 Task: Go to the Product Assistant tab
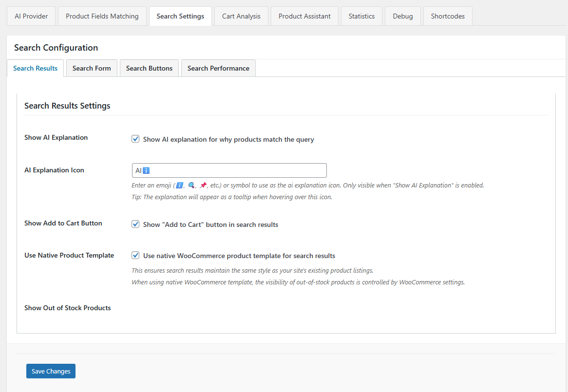[304, 16]
